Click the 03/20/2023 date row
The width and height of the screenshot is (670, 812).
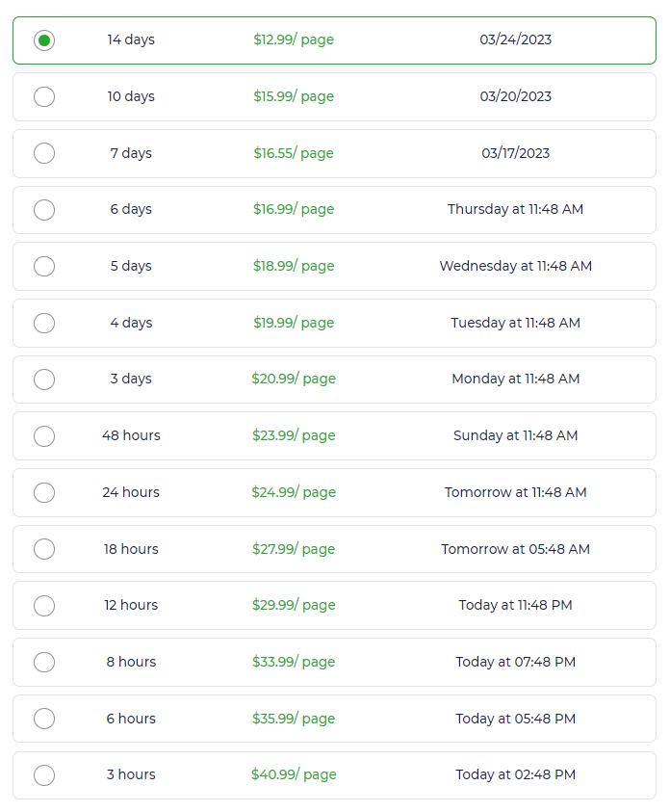(x=334, y=97)
